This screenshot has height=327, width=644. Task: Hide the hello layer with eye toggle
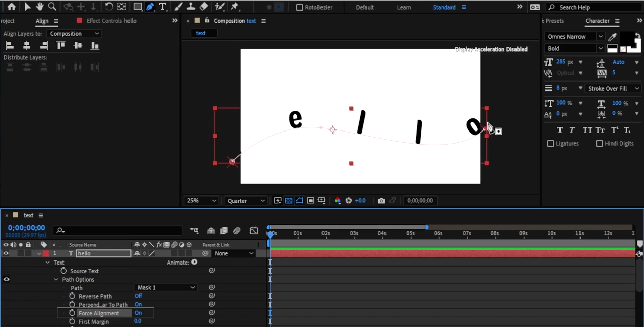(x=6, y=253)
